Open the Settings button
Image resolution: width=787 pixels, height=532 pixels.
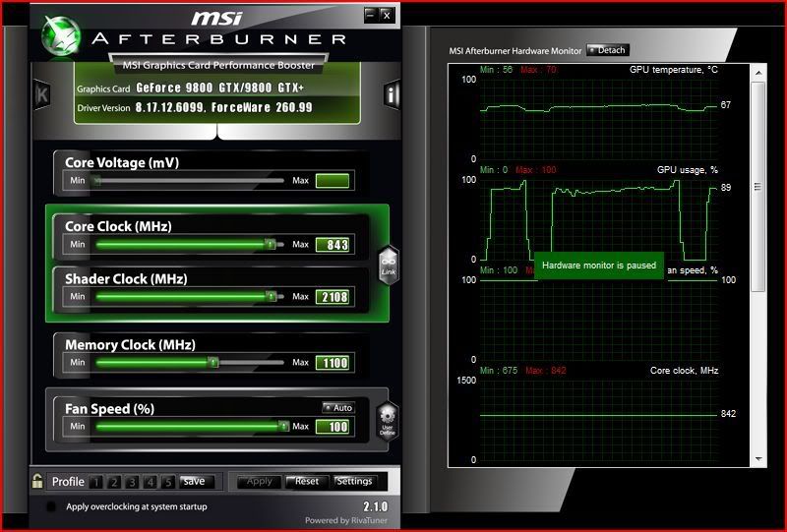(x=354, y=481)
